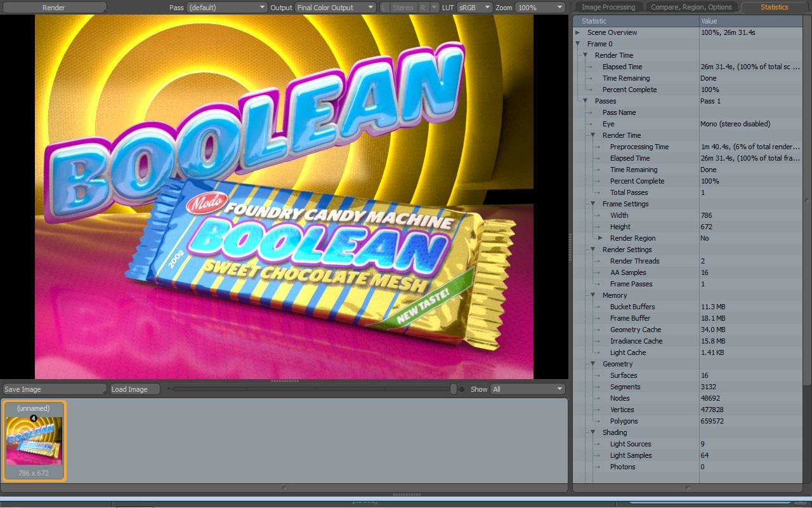Screen dimensions: 812x508
Task: Select the Irradiance Cache row
Action: pos(688,341)
